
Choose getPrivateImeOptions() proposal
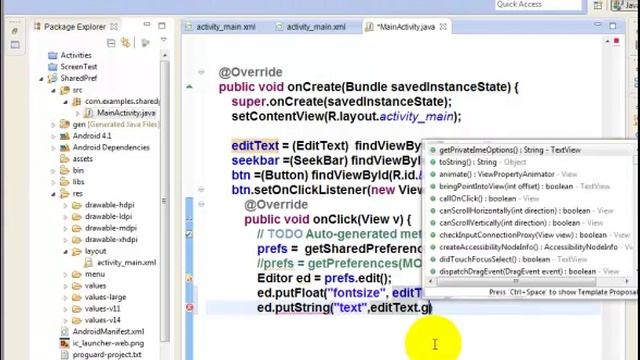pyautogui.click(x=531, y=150)
